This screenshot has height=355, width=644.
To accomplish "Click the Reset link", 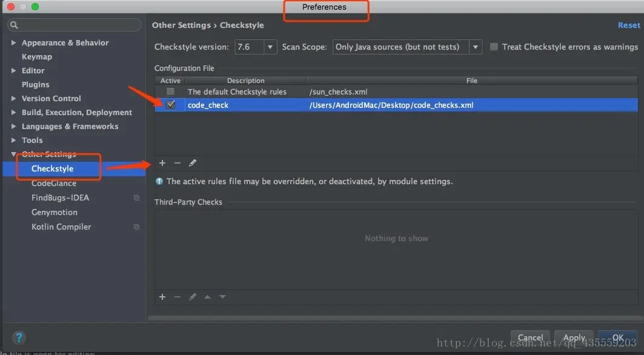I will tap(629, 25).
